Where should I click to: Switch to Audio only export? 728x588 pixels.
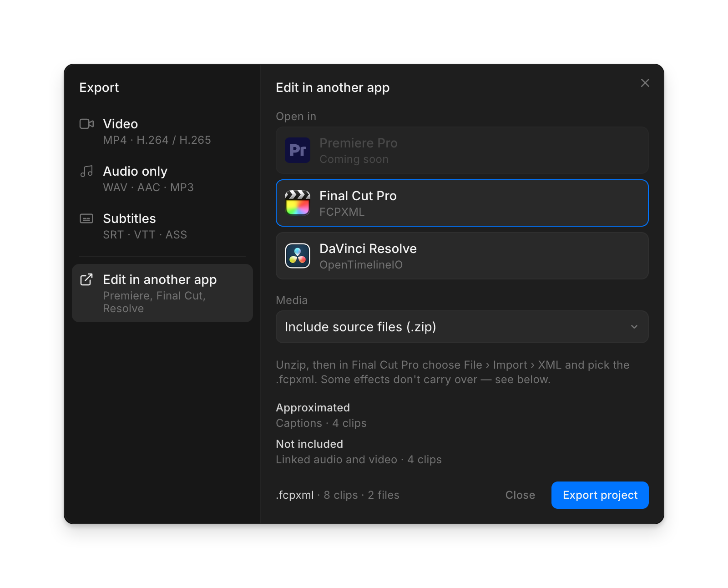click(162, 179)
